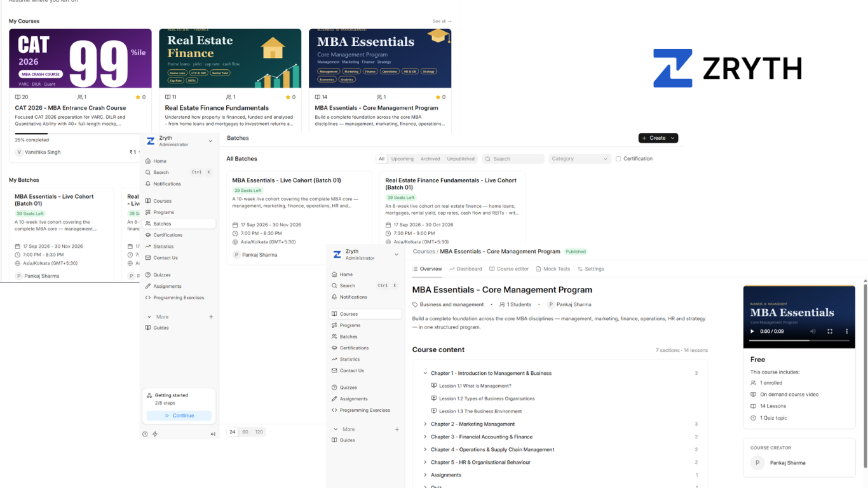Expand the Assignments section in course content

coord(425,475)
